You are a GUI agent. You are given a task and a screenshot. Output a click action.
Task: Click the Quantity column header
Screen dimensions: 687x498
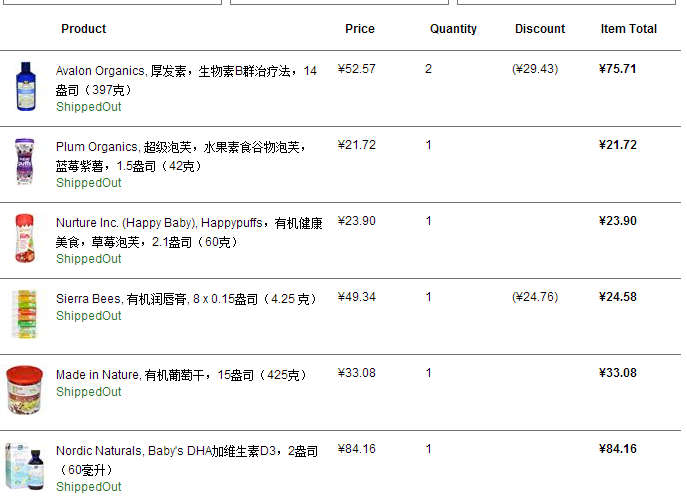(x=453, y=29)
